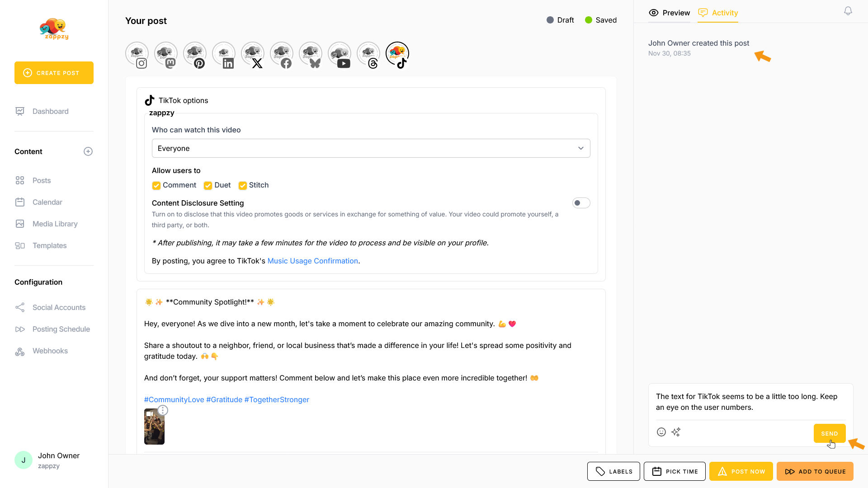
Task: Open the emoji picker in comment box
Action: (x=661, y=432)
